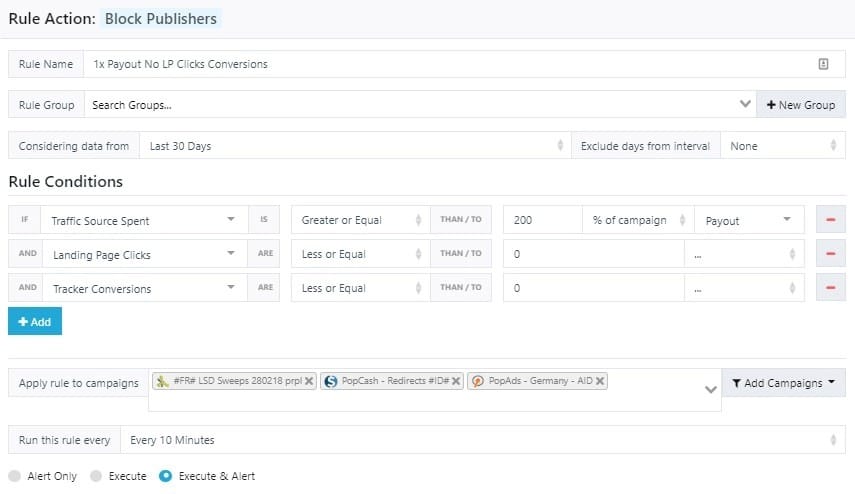Viewport: 855px width, 494px height.
Task: Edit Landing Page Clicks value 0 field
Action: coord(593,254)
